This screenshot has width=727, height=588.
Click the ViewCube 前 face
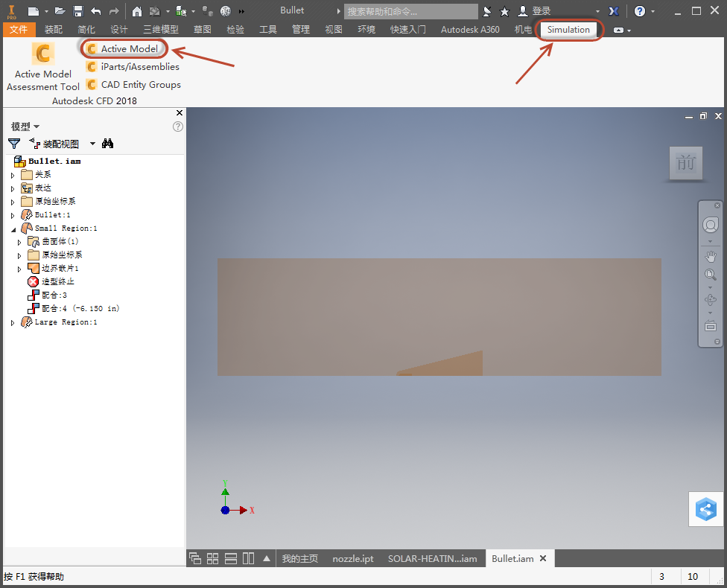686,163
